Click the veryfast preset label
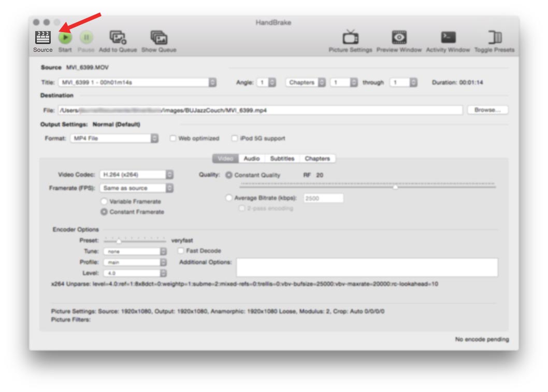Viewport: 548px width, 392px height. (x=182, y=240)
